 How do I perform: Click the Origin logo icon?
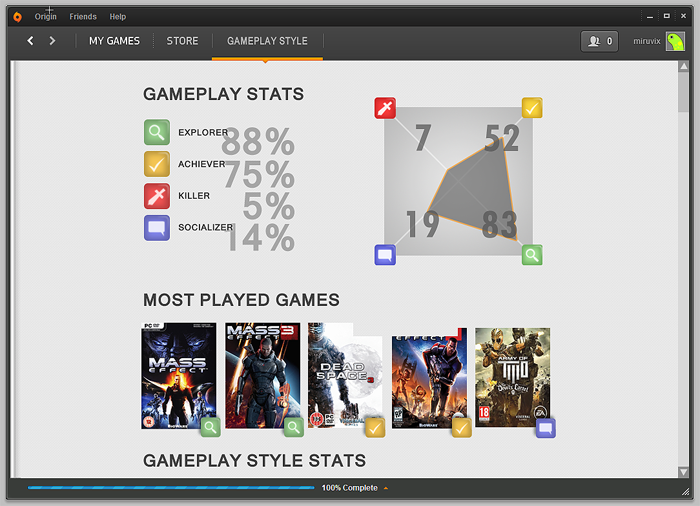[17, 17]
